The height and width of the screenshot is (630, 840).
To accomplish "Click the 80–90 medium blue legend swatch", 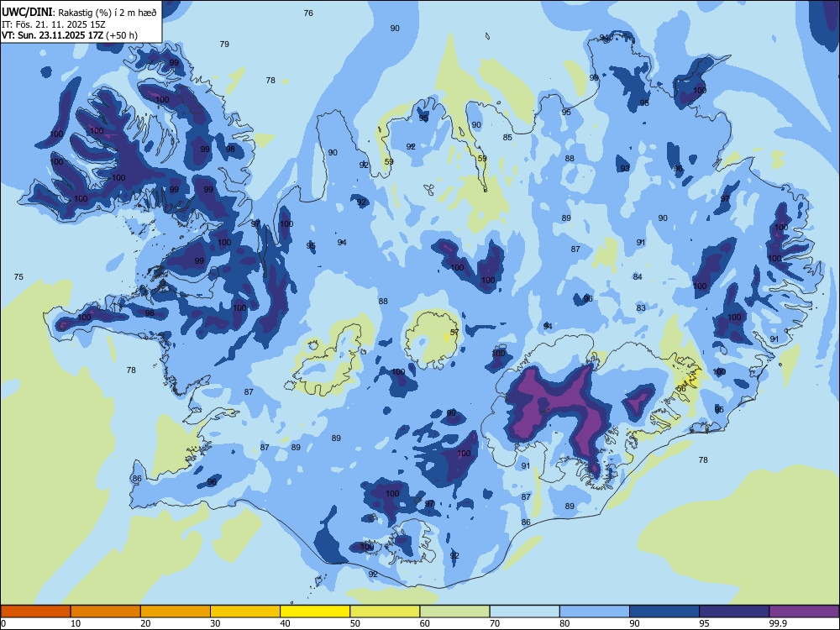I will [595, 612].
